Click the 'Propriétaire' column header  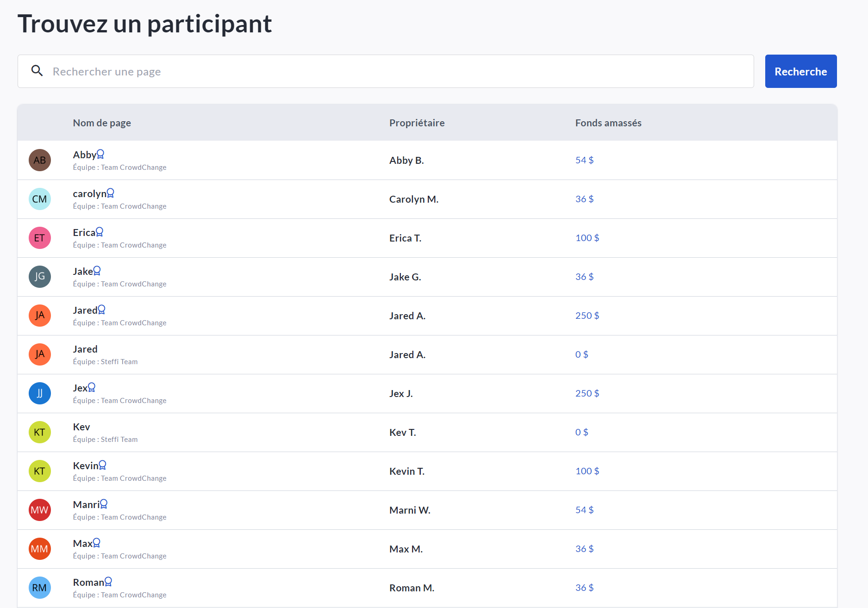[417, 123]
